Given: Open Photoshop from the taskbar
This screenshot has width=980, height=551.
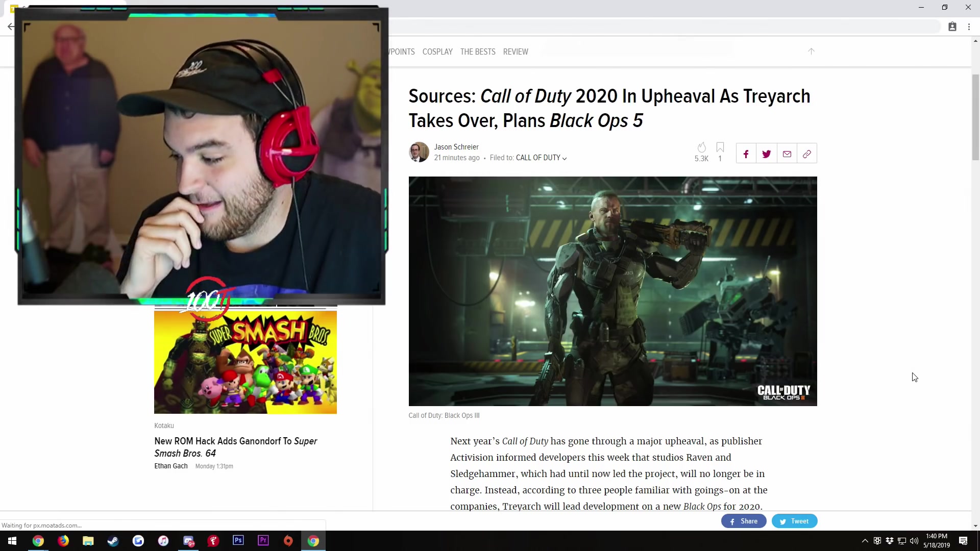Looking at the screenshot, I should [238, 541].
